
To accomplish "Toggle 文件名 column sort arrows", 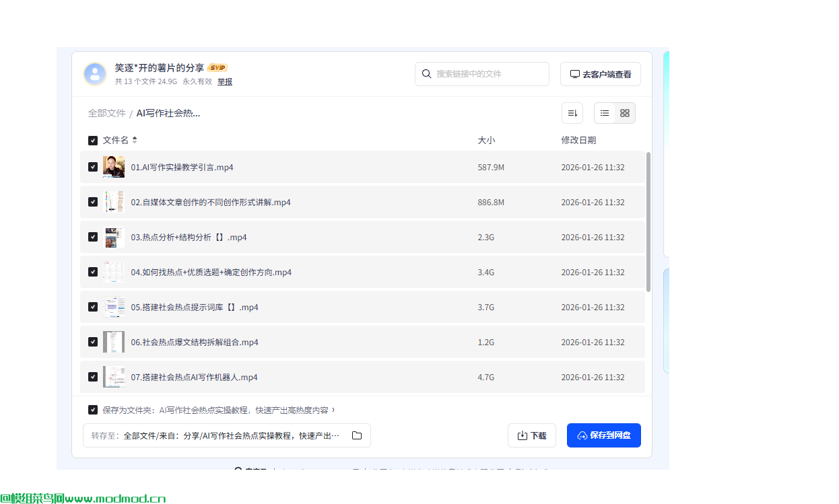I will 134,140.
